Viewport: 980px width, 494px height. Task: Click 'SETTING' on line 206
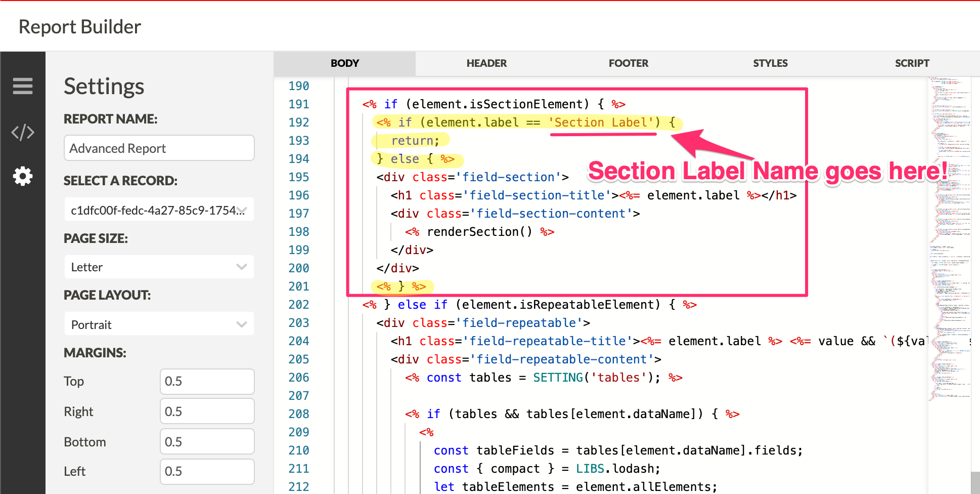pos(558,378)
